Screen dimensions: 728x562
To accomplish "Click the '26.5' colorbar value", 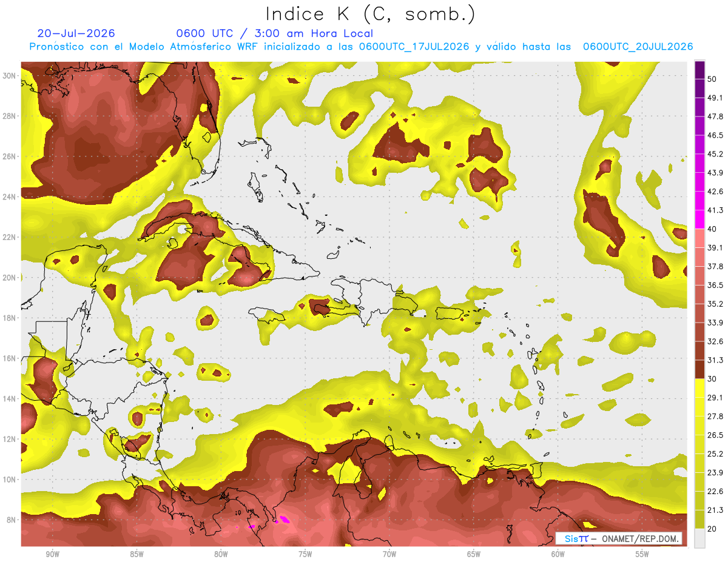I will 715,435.
